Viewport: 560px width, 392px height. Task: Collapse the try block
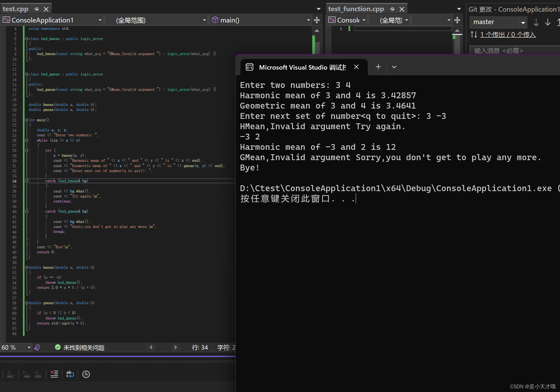click(x=27, y=150)
